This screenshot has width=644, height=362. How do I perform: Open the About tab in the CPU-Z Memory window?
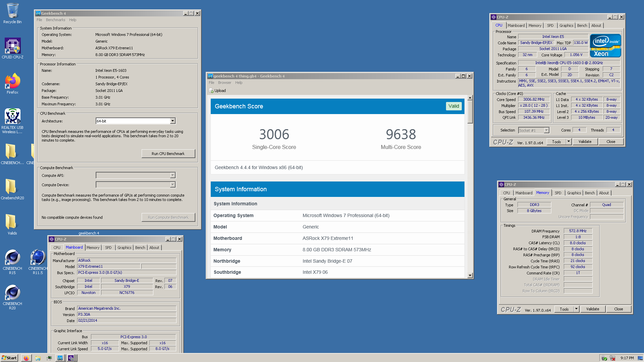(x=604, y=193)
